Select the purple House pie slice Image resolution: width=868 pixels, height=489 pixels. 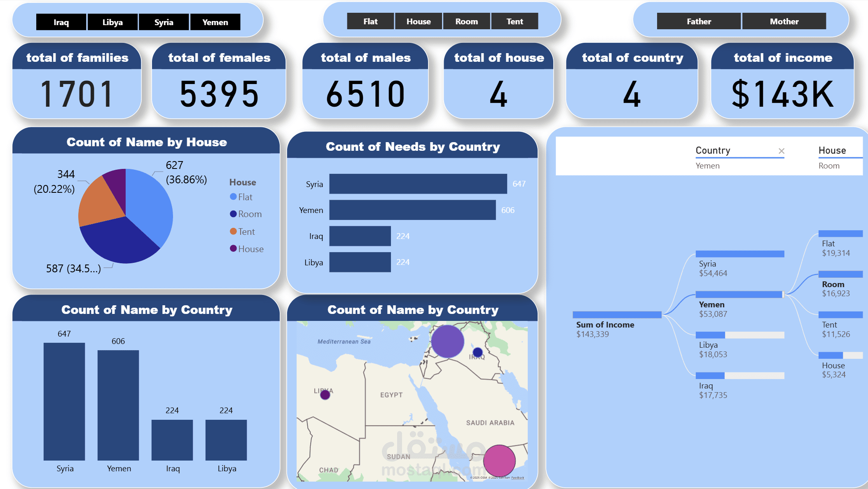pyautogui.click(x=117, y=187)
